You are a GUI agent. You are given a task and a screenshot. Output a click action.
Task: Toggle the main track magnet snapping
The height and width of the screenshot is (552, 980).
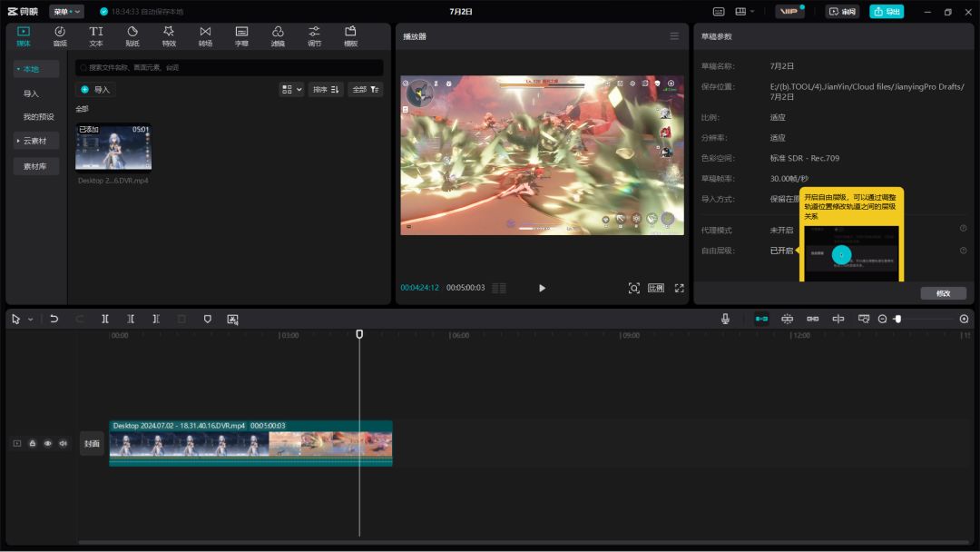[x=761, y=319]
